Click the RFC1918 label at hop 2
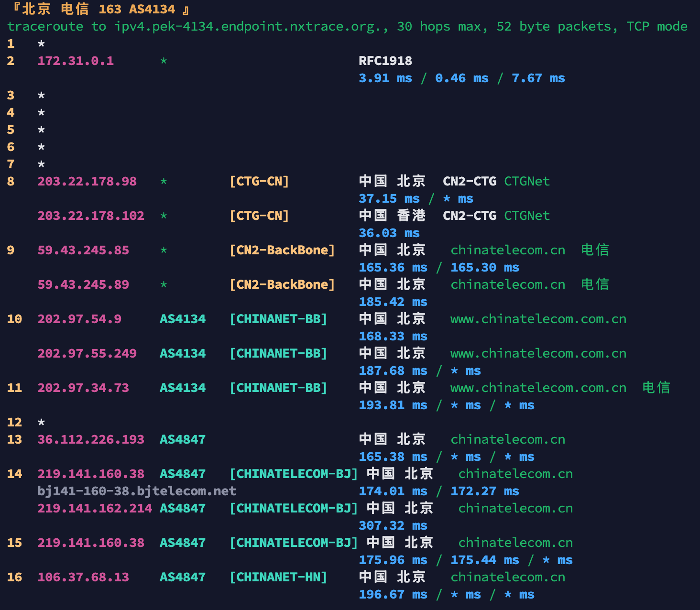This screenshot has height=610, width=700. coord(385,61)
